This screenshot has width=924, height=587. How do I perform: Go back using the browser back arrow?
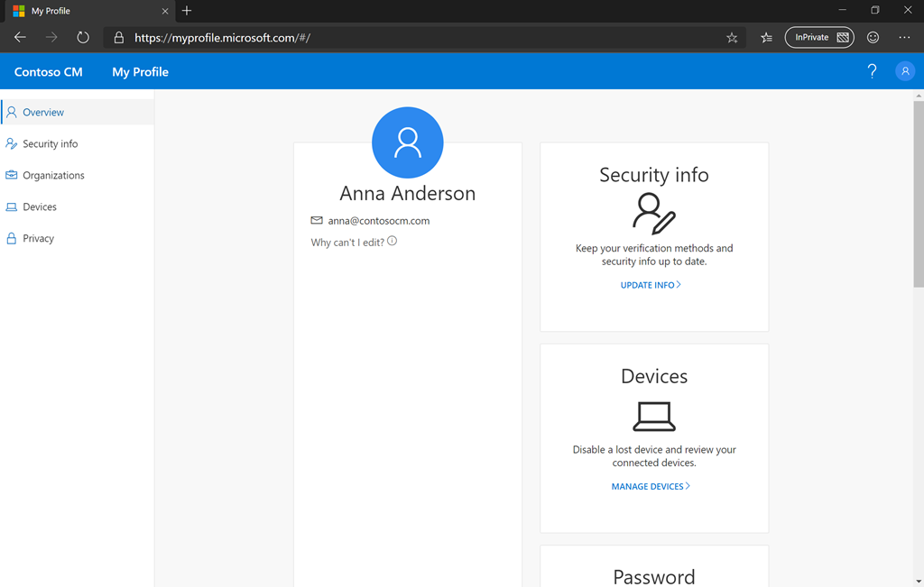(x=20, y=38)
